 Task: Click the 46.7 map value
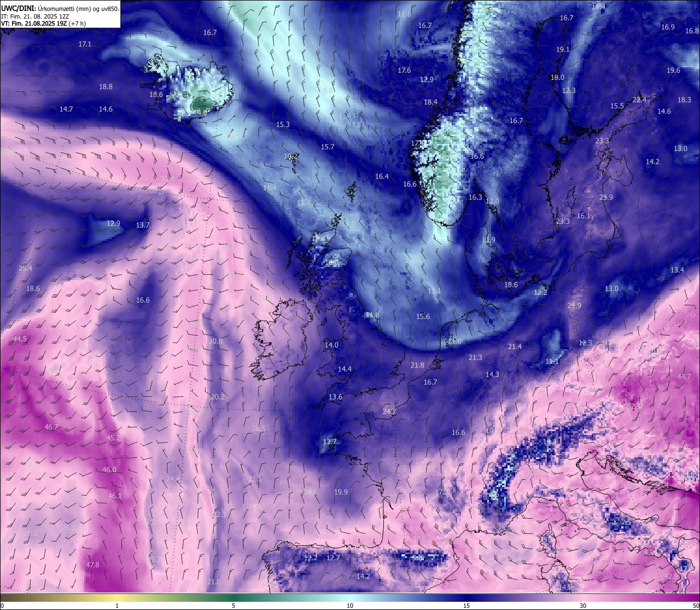tap(51, 427)
